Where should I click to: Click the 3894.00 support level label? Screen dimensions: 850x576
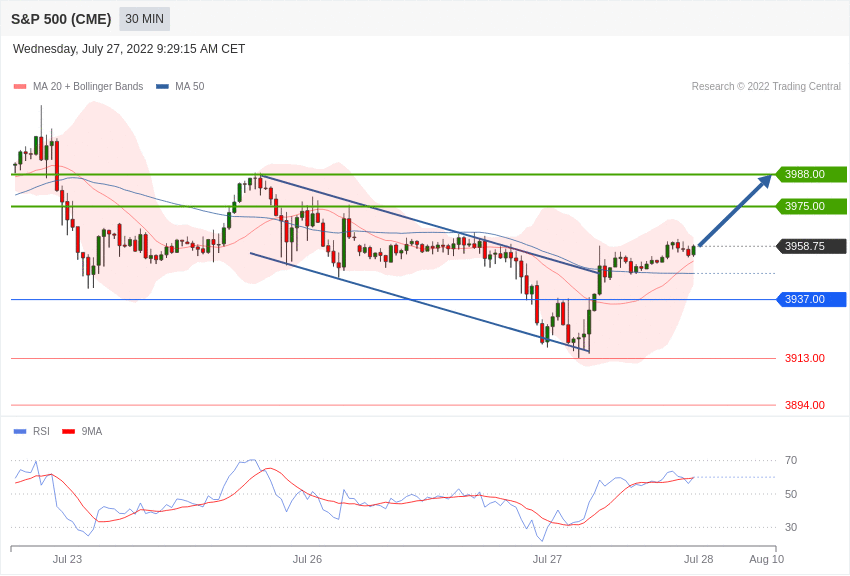click(804, 405)
